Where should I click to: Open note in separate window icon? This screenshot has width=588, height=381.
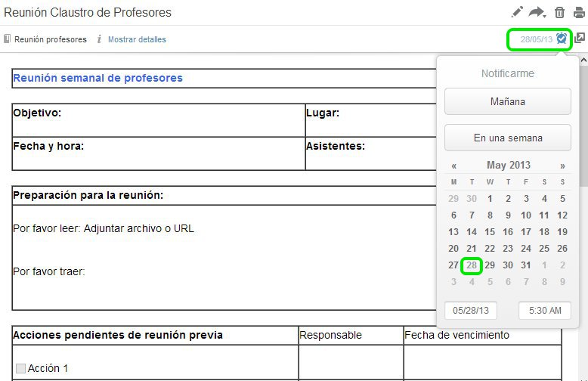tap(580, 38)
